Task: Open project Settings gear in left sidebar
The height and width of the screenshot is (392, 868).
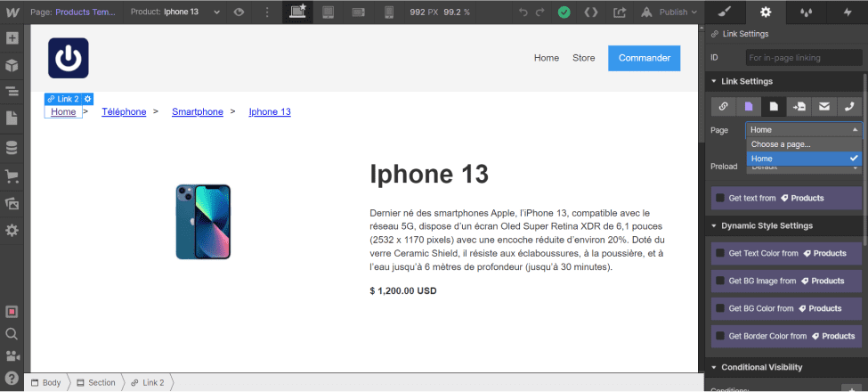Action: click(x=12, y=231)
